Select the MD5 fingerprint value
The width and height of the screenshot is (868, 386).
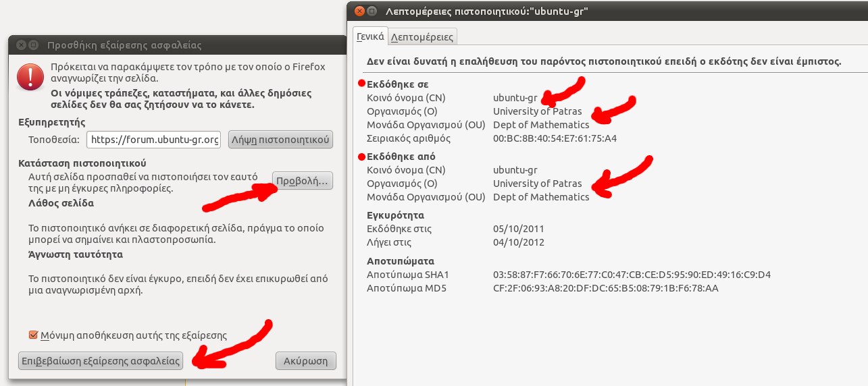tap(605, 288)
